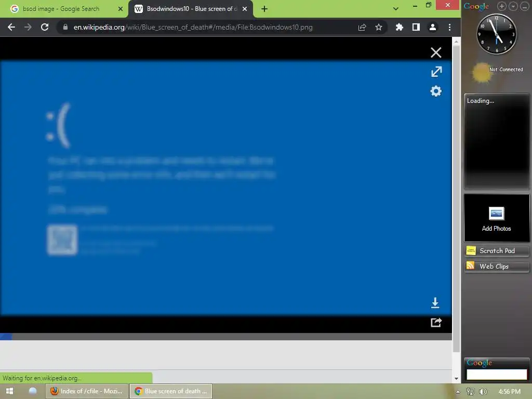Add gadgets with sidebar plus button
This screenshot has width=532, height=399.
pyautogui.click(x=502, y=6)
